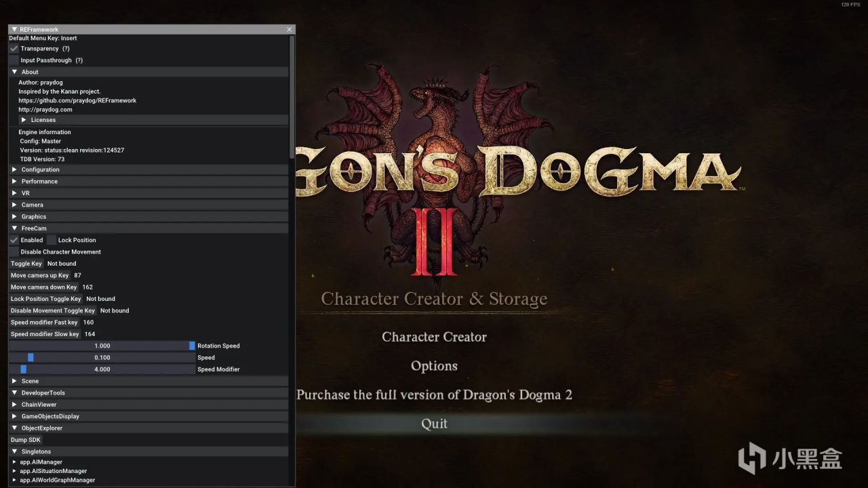The height and width of the screenshot is (488, 868).
Task: Uncheck the FreeCam Enabled checkbox
Action: coord(14,240)
